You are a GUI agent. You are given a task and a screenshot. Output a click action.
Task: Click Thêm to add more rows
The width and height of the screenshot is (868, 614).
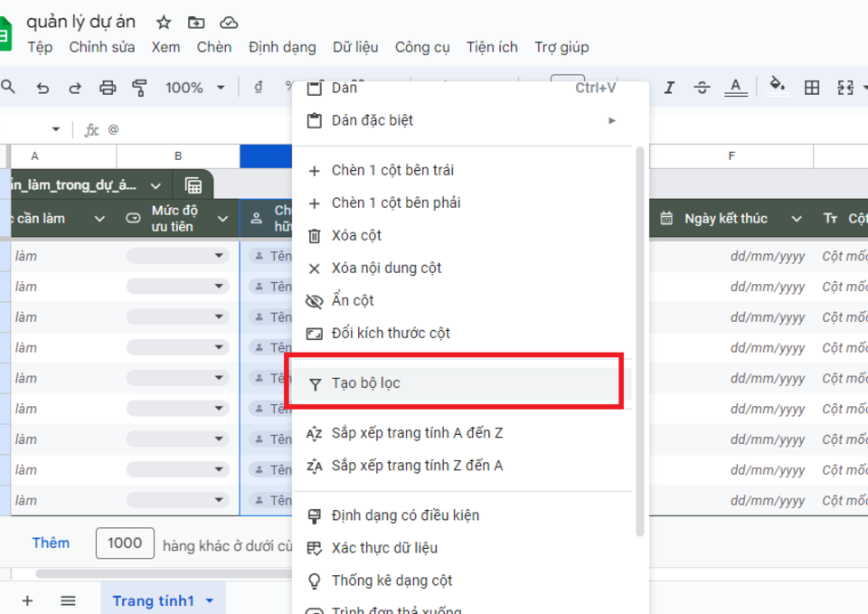51,543
